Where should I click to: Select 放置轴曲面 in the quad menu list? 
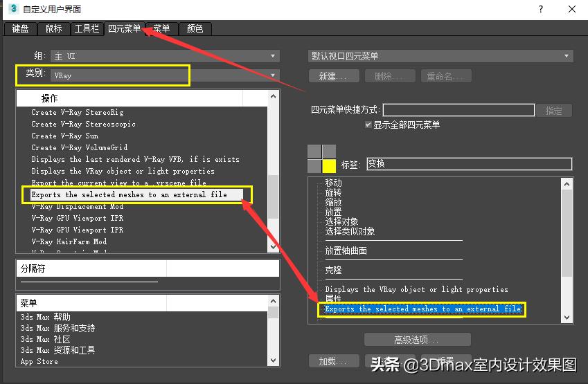(346, 250)
